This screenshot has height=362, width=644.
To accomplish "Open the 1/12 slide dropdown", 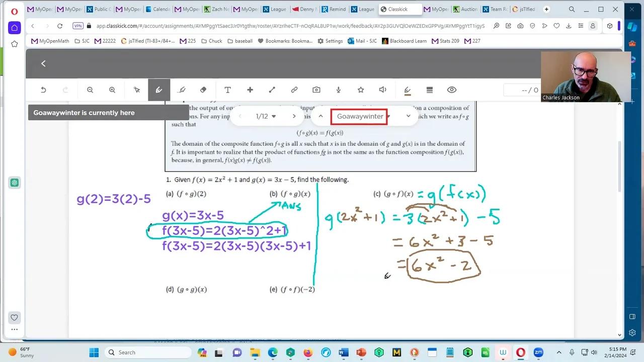I will tap(266, 116).
